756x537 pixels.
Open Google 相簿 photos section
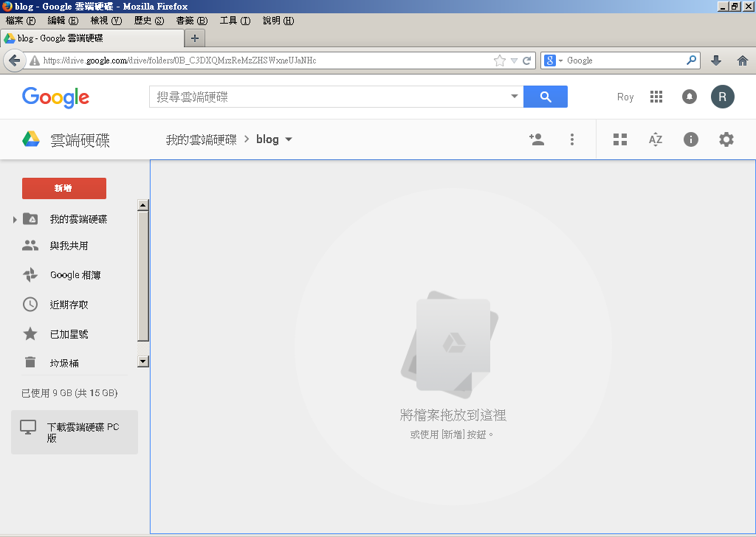(x=75, y=275)
